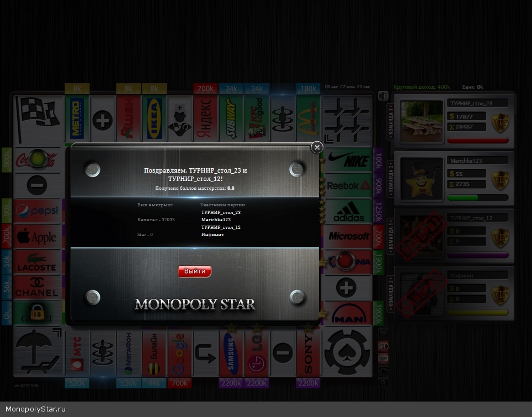
Task: Click the 44k price tag below Билайн
Action: click(154, 383)
